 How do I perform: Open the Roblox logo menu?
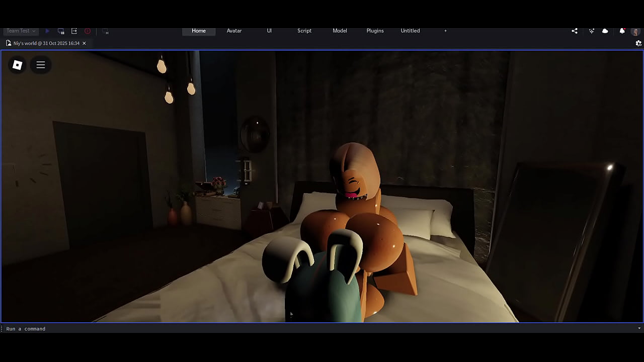tap(17, 65)
